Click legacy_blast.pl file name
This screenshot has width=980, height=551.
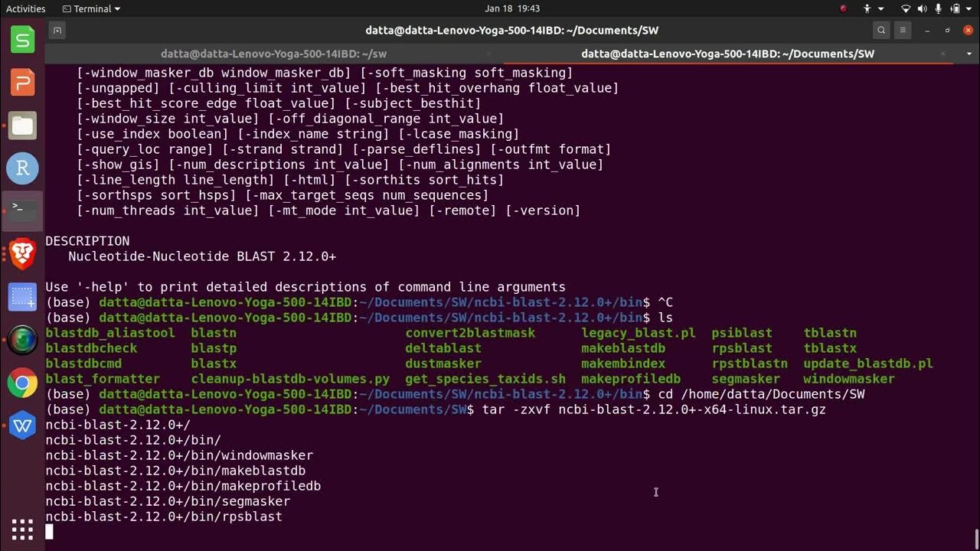pyautogui.click(x=639, y=333)
